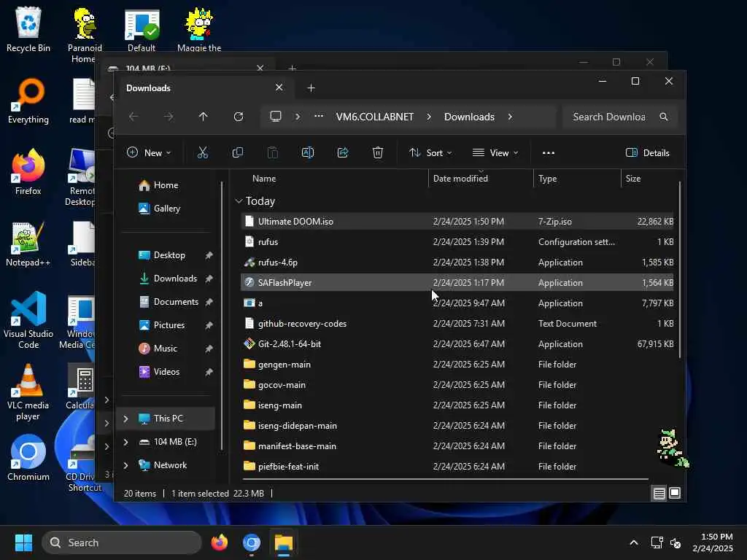Click the Copy icon in toolbar
The width and height of the screenshot is (747, 560).
tap(237, 152)
